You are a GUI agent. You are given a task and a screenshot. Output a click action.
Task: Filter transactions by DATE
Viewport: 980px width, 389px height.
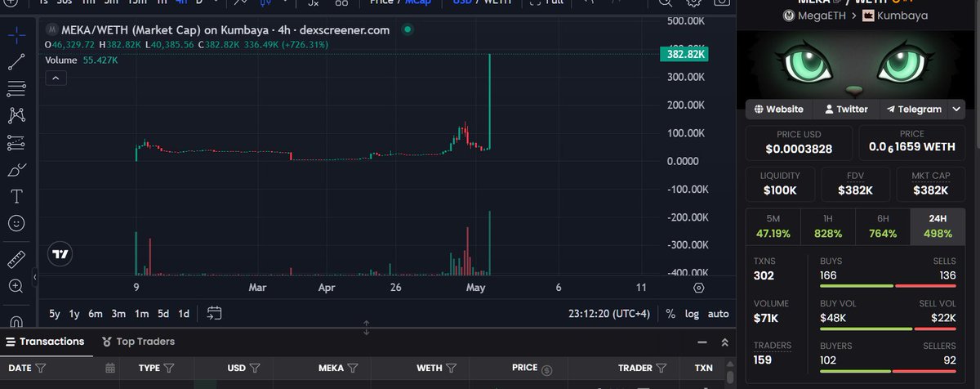pos(41,369)
